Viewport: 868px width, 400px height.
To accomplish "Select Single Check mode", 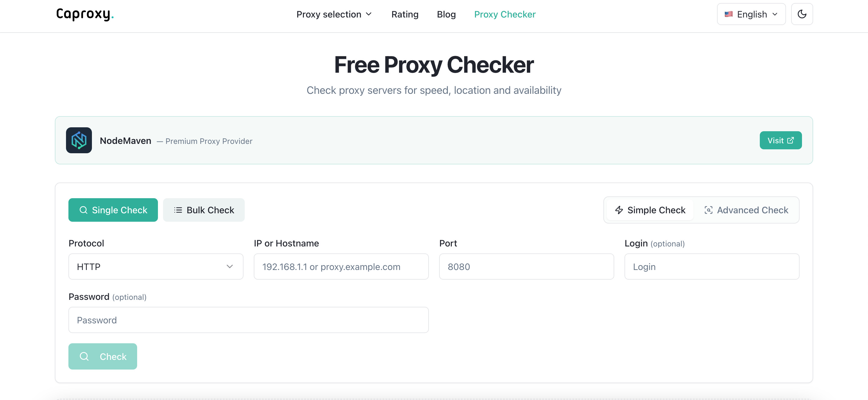I will click(x=113, y=210).
